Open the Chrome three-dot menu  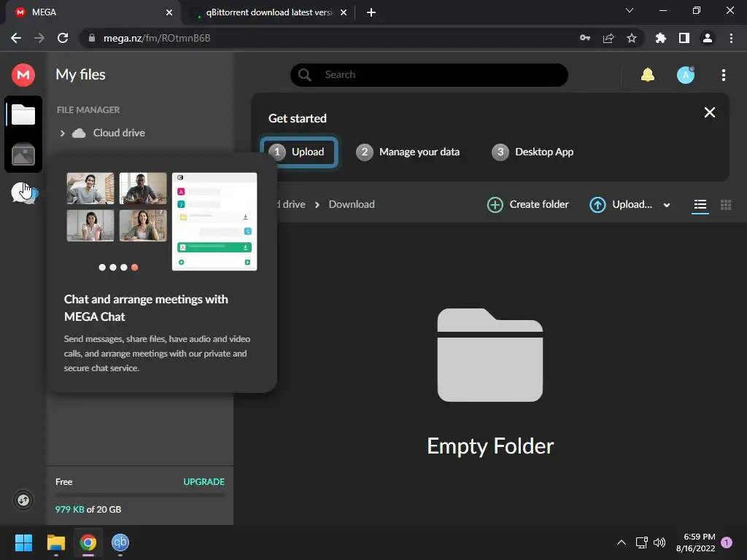click(731, 38)
